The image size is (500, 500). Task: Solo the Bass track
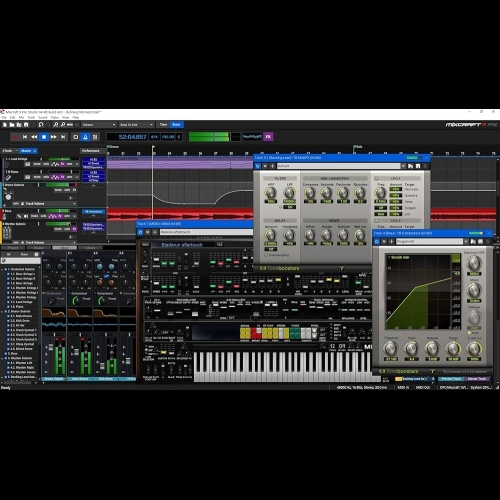44,216
